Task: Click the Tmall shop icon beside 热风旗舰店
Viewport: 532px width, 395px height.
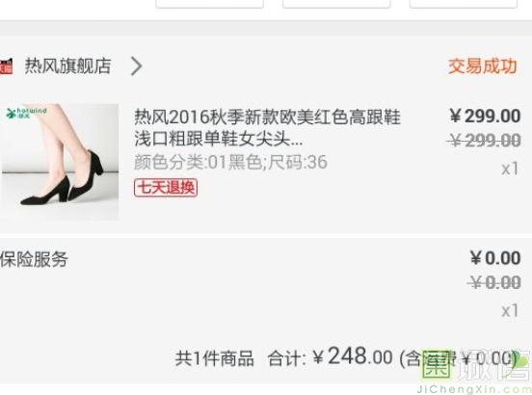Action: pyautogui.click(x=6, y=66)
